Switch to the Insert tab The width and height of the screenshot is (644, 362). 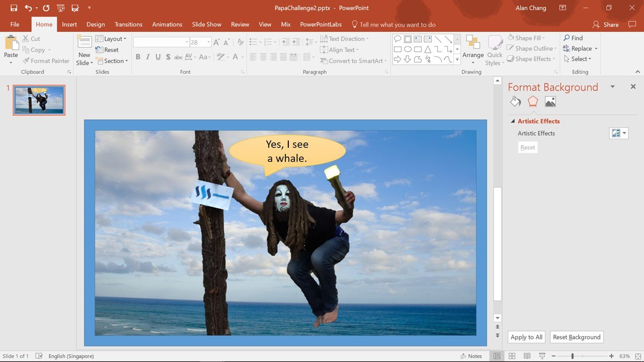pos(69,24)
